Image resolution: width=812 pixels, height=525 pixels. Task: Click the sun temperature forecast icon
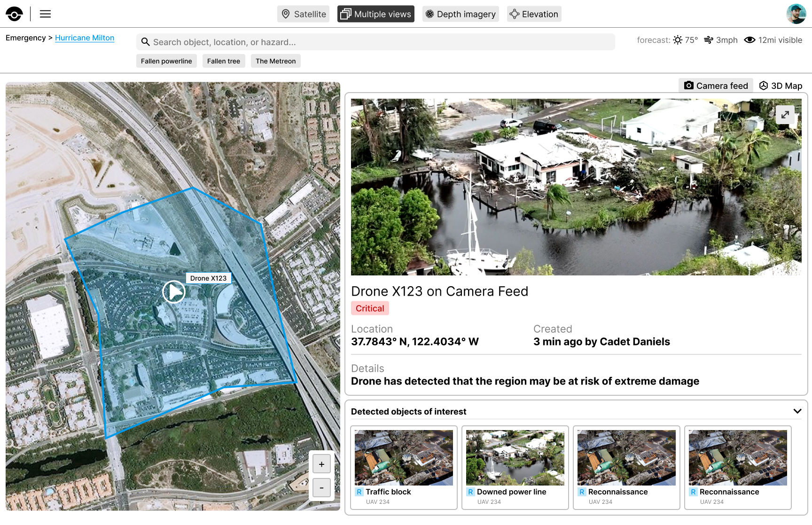click(678, 40)
